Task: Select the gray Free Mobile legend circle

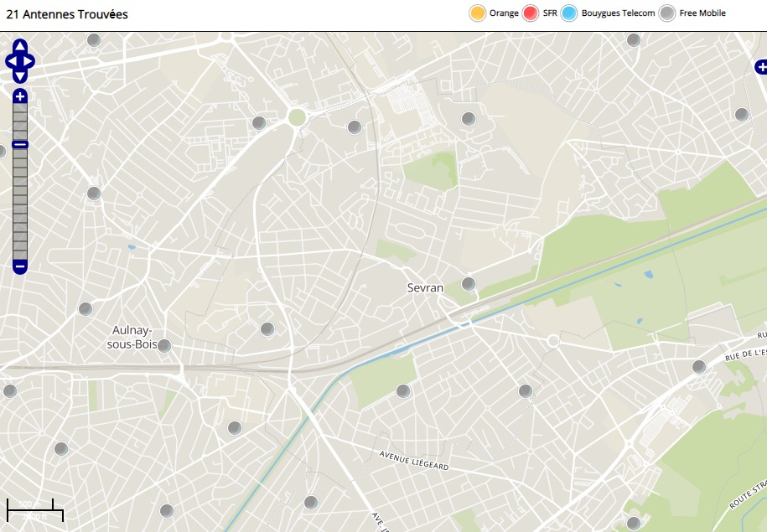Action: click(x=667, y=13)
